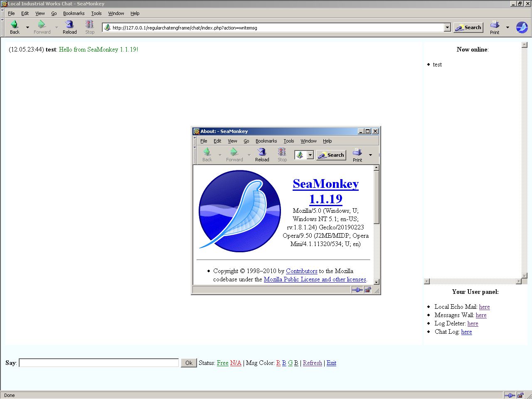Click the Search button in About window toolbar
This screenshot has height=399, width=532.
pos(331,155)
